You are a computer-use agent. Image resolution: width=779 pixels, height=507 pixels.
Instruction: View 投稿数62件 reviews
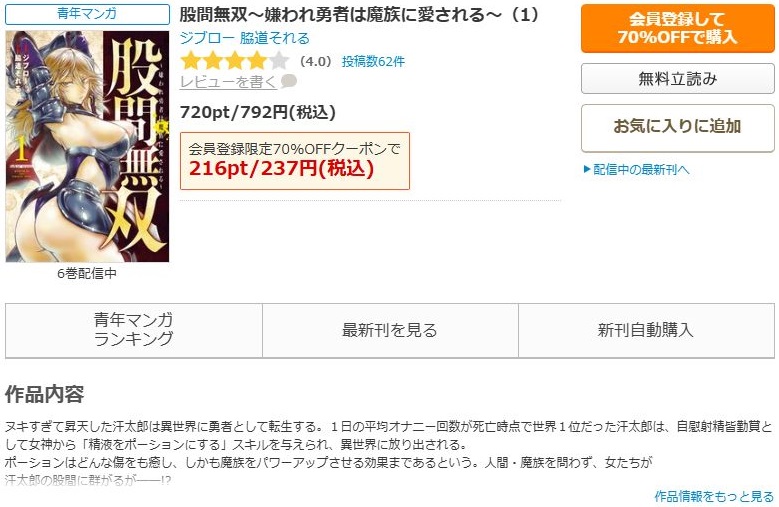(x=373, y=62)
